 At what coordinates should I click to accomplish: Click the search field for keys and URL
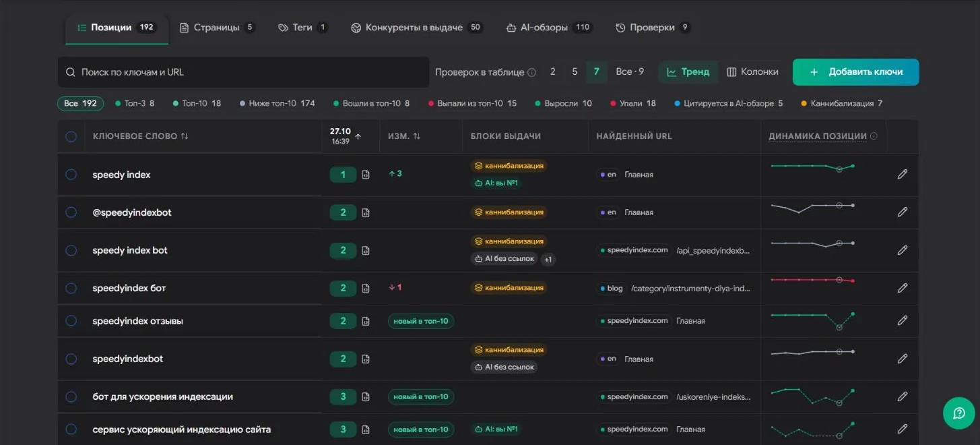point(243,72)
